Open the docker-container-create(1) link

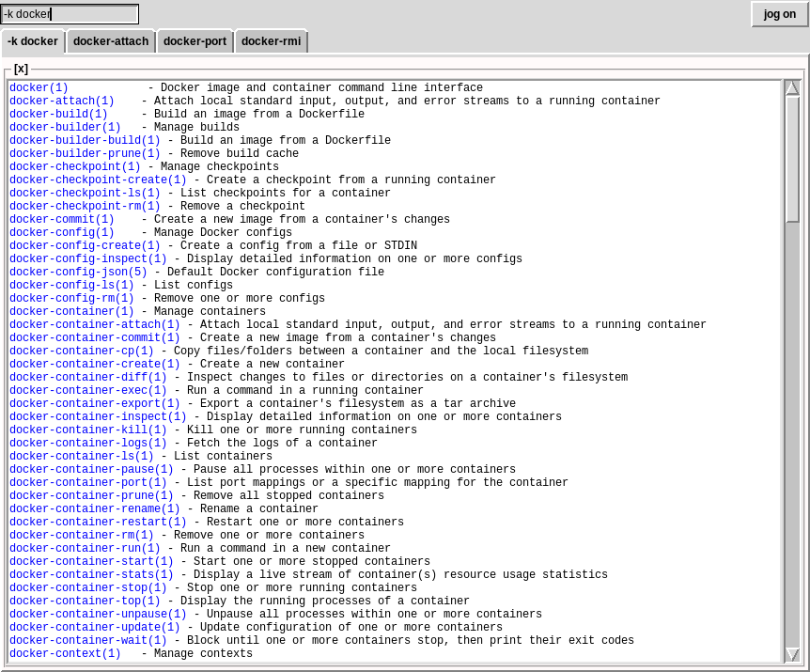click(x=95, y=364)
